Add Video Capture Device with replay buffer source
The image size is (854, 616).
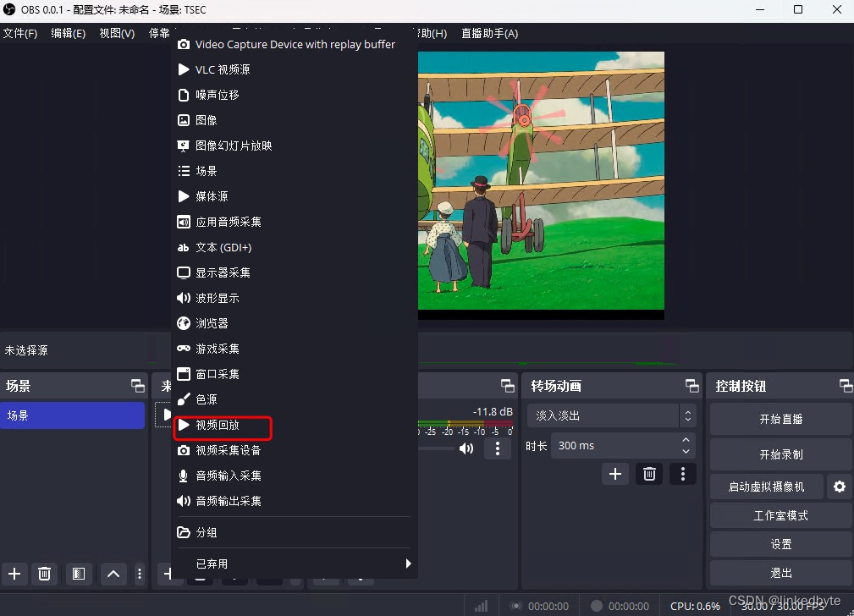coord(294,44)
